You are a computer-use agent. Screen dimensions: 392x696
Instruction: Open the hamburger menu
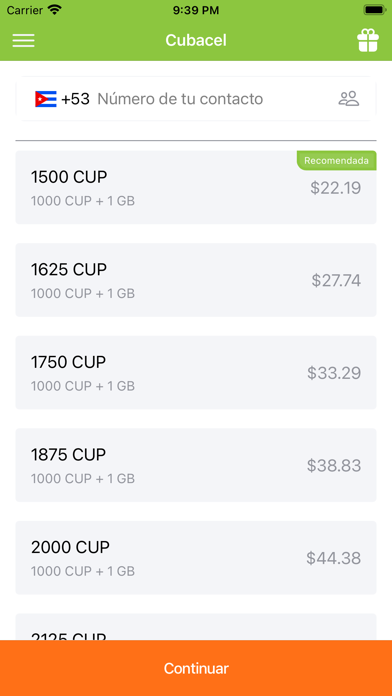coord(23,40)
